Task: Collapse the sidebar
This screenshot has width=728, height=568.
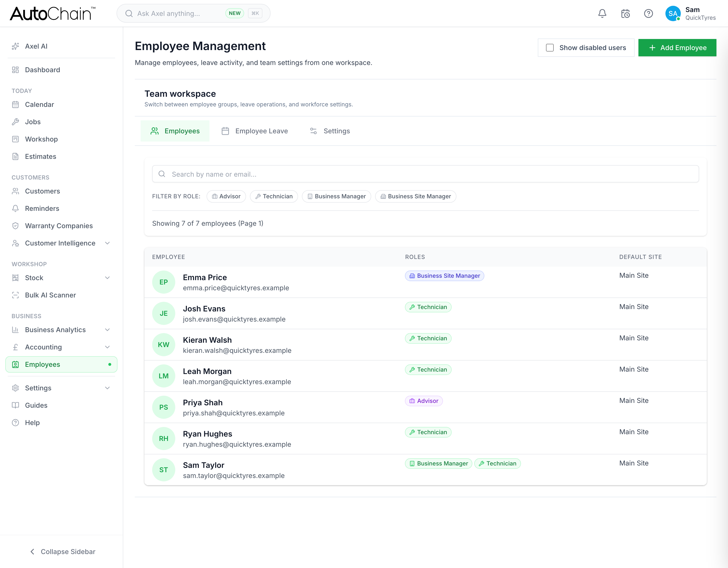Action: (62, 551)
